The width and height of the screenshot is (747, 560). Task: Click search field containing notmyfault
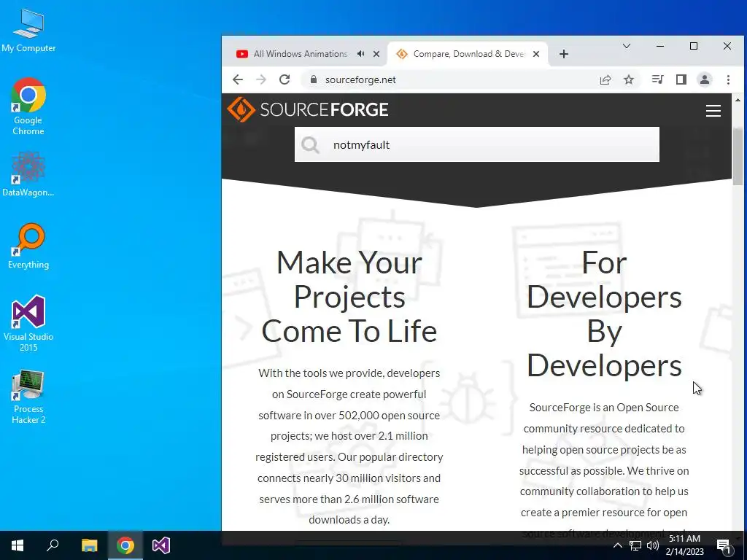point(477,144)
